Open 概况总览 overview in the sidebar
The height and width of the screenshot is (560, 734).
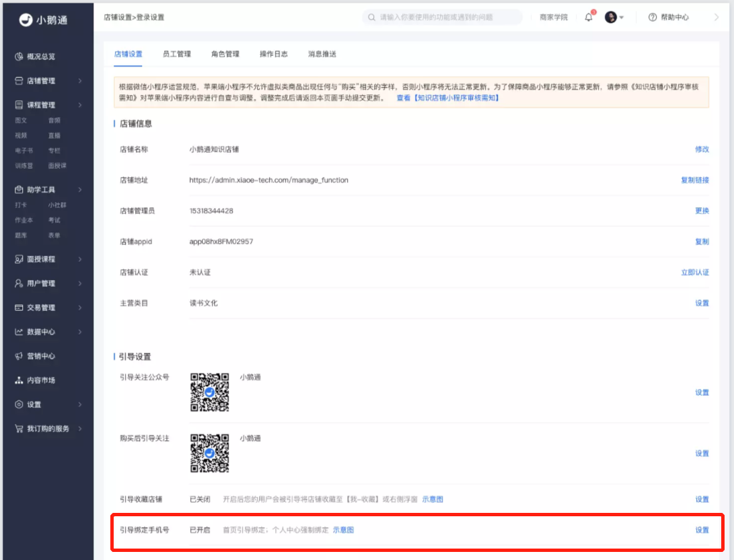pos(36,57)
